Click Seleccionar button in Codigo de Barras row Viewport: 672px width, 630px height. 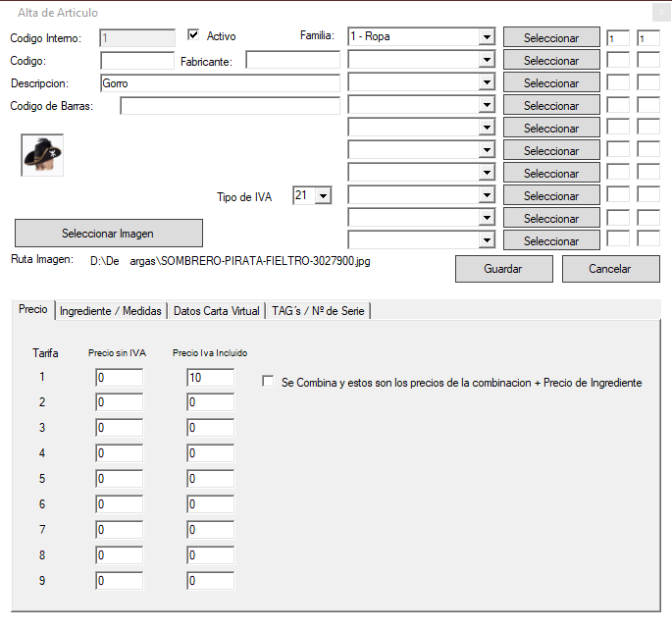pos(551,105)
